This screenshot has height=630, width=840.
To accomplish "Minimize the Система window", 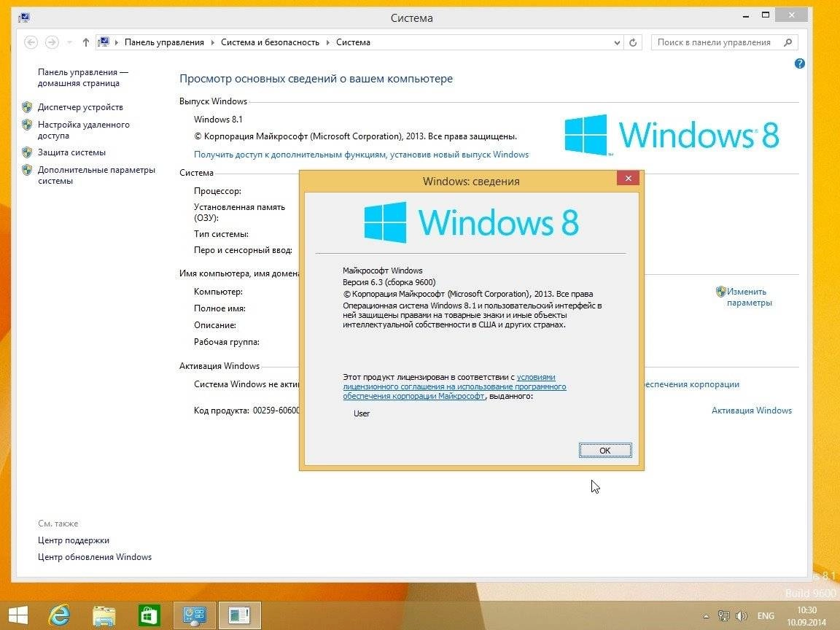I will pyautogui.click(x=746, y=17).
